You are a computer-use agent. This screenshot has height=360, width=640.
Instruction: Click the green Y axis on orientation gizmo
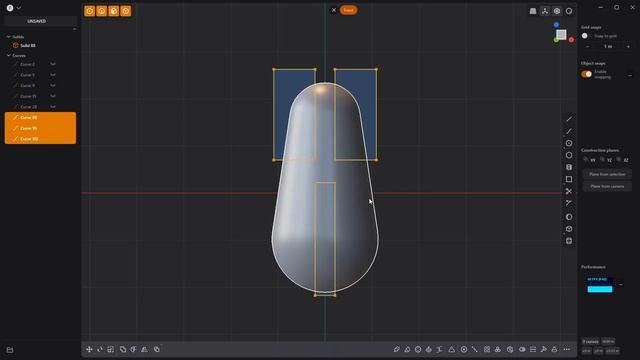tap(556, 40)
